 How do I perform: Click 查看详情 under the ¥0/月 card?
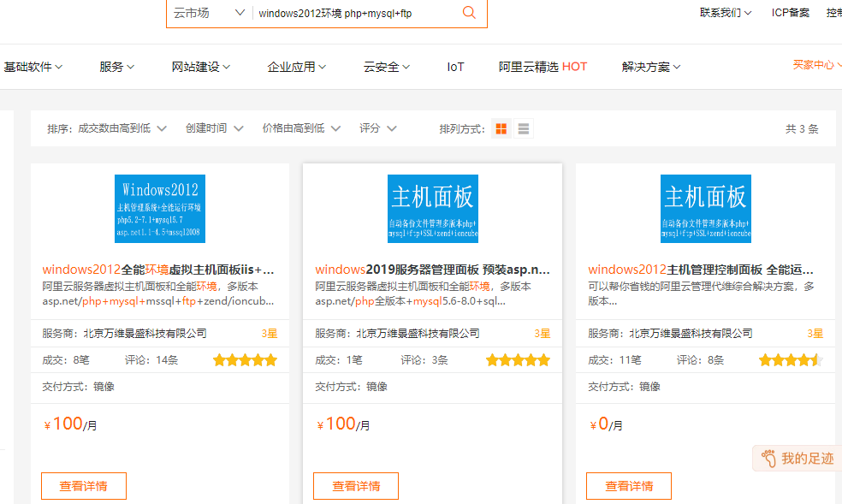(629, 486)
